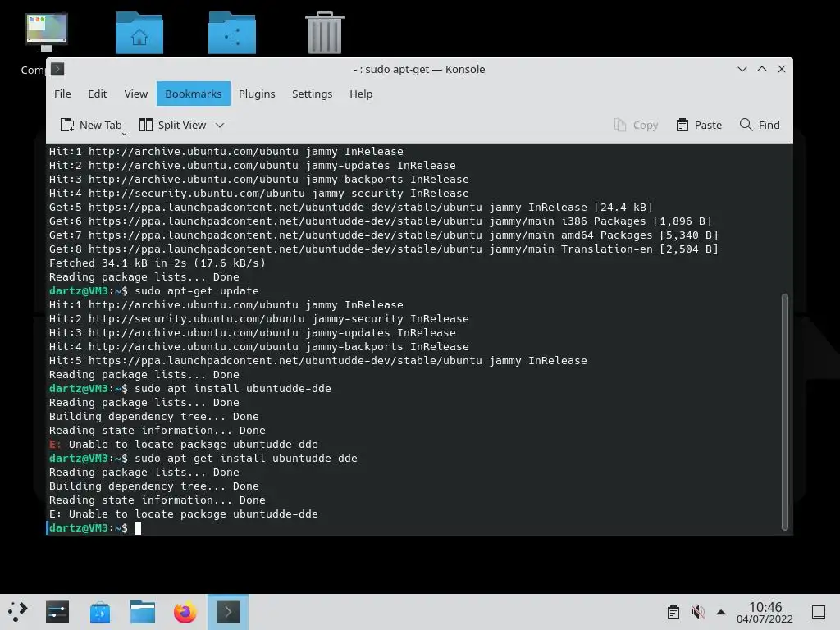This screenshot has height=630, width=840.
Task: Click the Konsole title bar terminal icon
Action: [57, 69]
